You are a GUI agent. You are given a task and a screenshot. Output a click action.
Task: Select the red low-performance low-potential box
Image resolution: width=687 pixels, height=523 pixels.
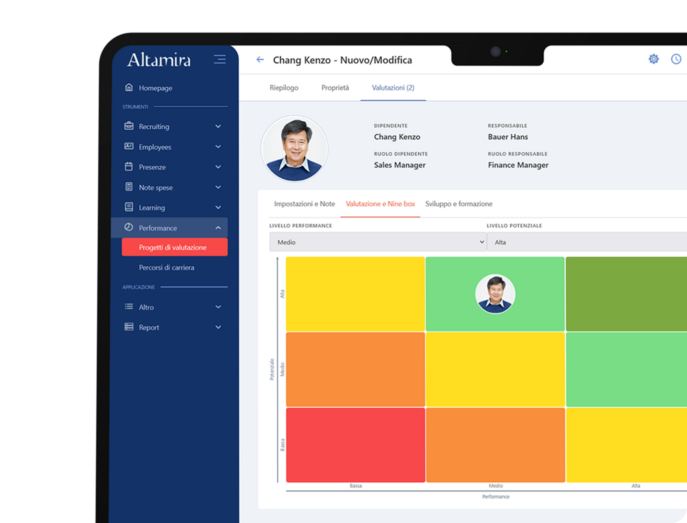coord(355,445)
